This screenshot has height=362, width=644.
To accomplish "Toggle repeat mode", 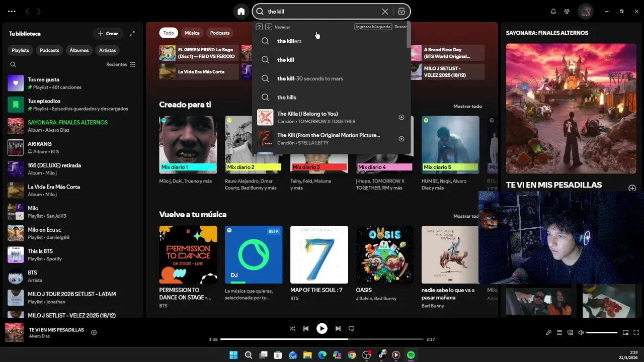I will (352, 328).
